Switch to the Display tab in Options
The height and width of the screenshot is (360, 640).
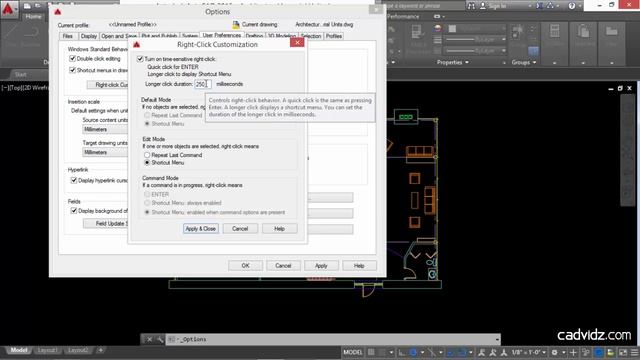click(x=89, y=36)
